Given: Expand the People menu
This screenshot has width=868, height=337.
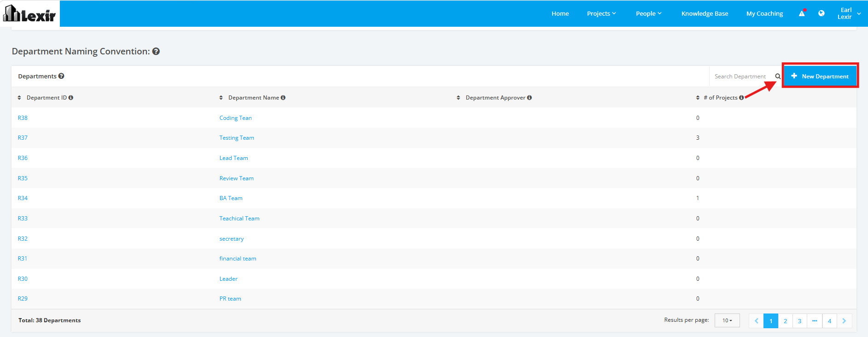Looking at the screenshot, I should tap(648, 13).
